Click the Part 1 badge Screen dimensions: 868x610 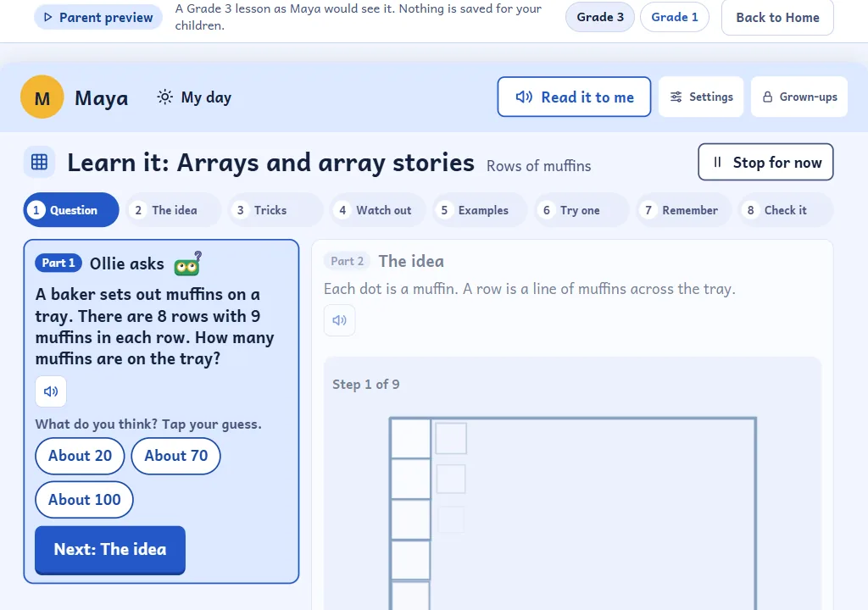pyautogui.click(x=58, y=263)
